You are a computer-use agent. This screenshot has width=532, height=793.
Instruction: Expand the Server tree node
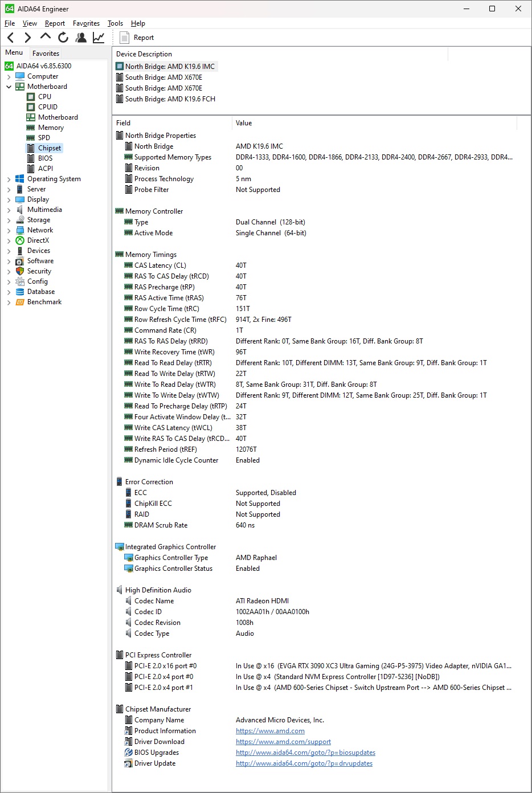click(9, 189)
